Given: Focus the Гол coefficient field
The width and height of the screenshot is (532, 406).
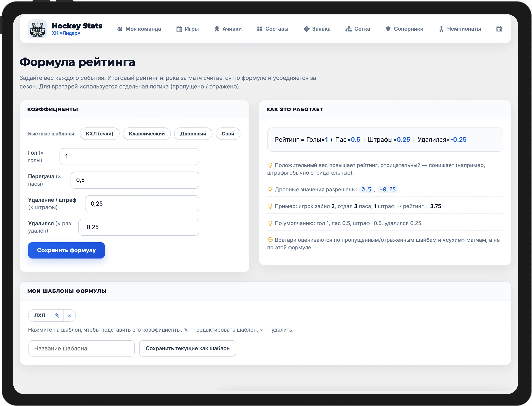Looking at the screenshot, I should (129, 157).
